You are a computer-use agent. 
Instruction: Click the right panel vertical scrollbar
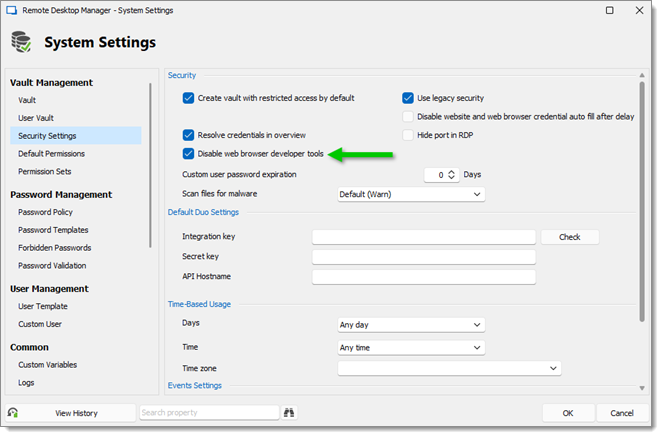(642, 202)
